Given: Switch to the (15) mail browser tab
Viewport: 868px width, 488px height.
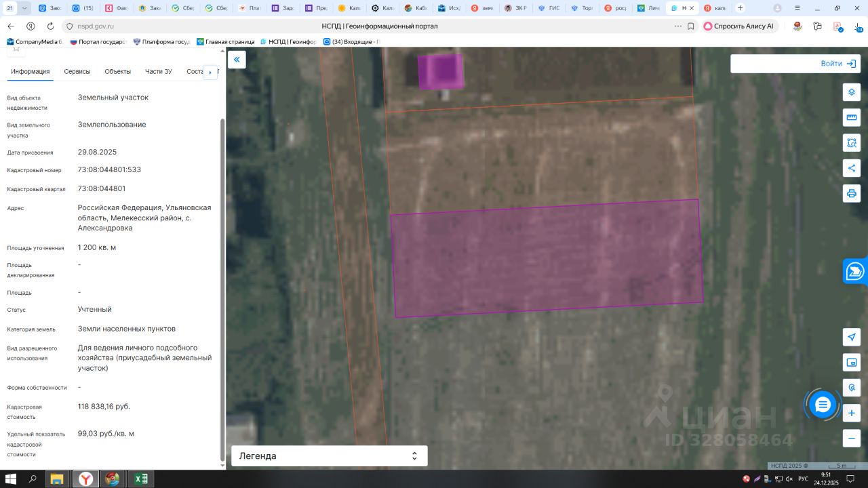Looking at the screenshot, I should [83, 8].
